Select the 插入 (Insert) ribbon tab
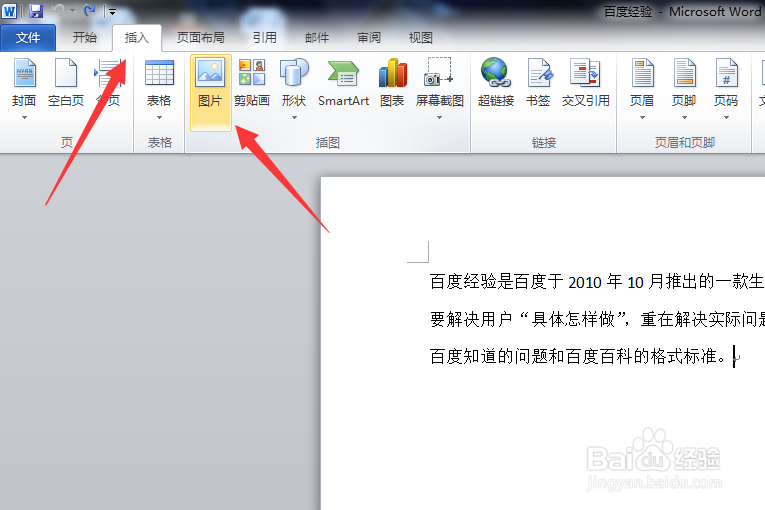Viewport: 765px width, 510px height. 137,38
